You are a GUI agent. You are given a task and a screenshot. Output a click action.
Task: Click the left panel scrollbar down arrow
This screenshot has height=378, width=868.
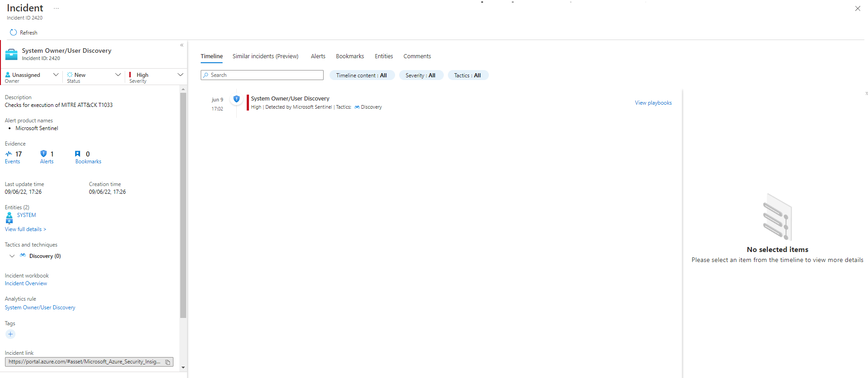[x=183, y=367]
